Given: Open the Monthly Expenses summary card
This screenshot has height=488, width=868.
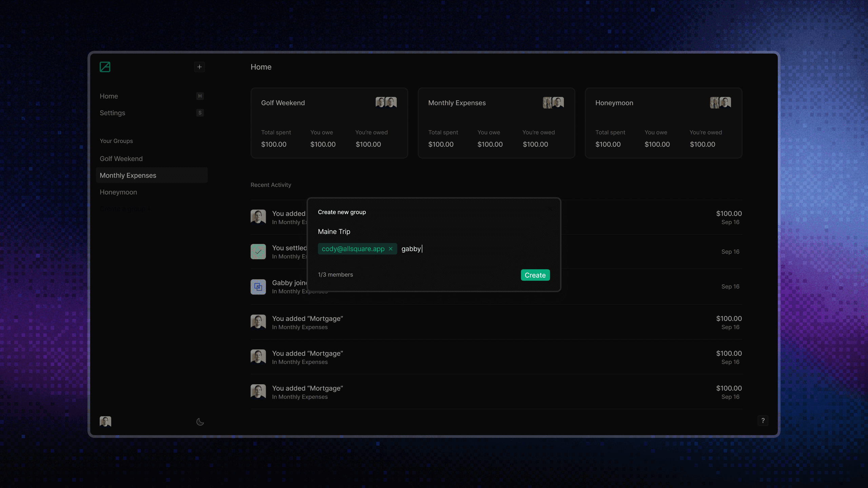Looking at the screenshot, I should 496,123.
